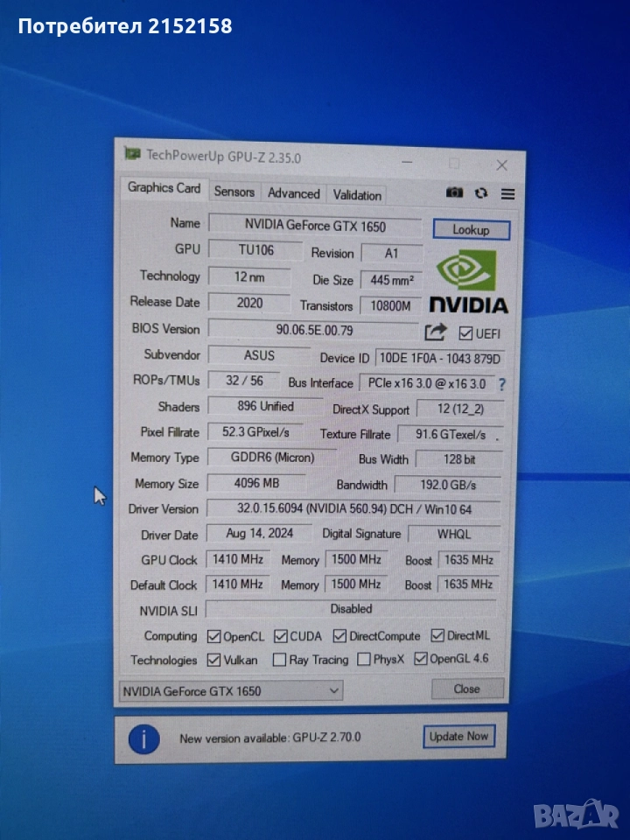Toggle the Ray Tracing checkbox

(x=279, y=660)
